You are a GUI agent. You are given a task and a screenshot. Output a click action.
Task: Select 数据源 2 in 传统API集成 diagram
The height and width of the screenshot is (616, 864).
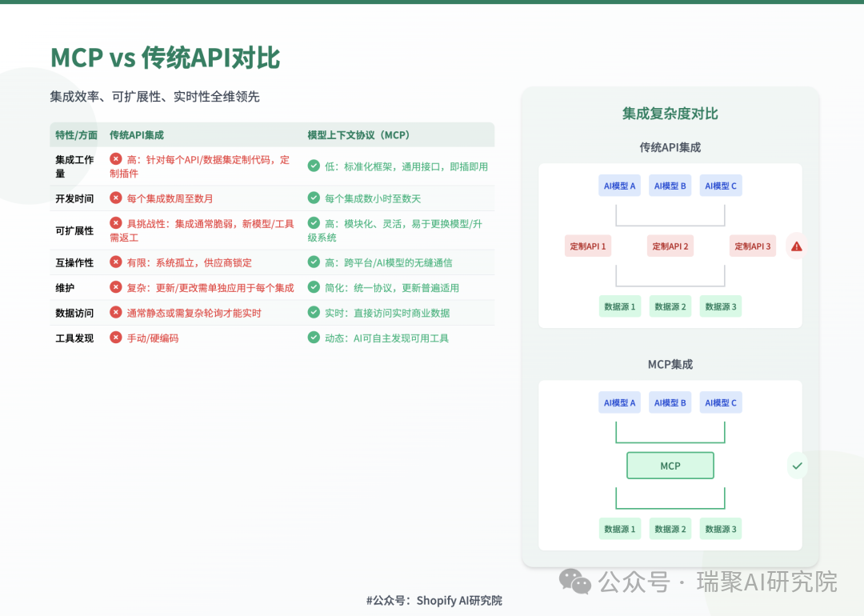[x=670, y=306]
